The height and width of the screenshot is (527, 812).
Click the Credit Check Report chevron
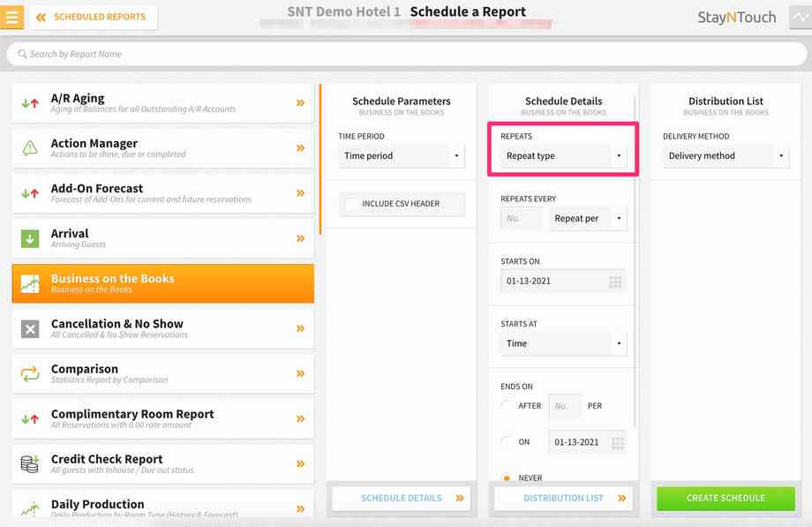point(300,463)
